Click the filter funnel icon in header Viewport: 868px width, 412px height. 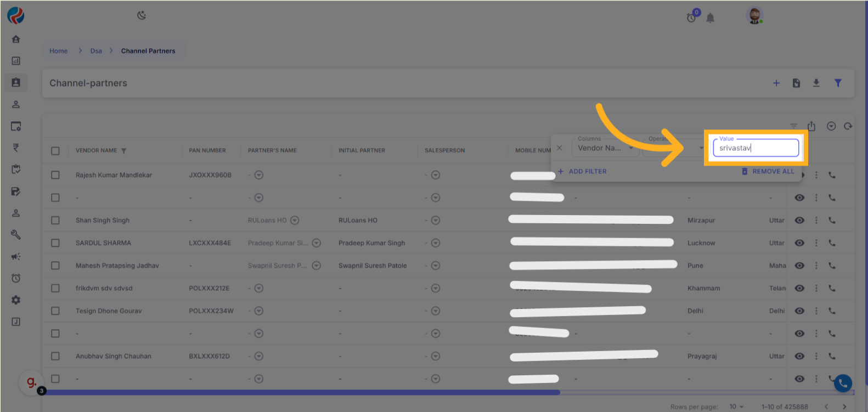(838, 83)
